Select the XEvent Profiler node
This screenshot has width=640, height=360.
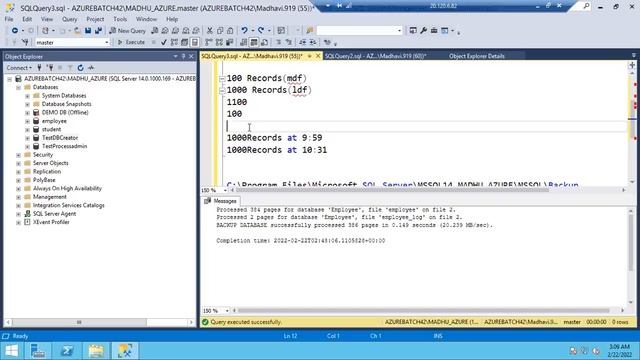tap(51, 222)
